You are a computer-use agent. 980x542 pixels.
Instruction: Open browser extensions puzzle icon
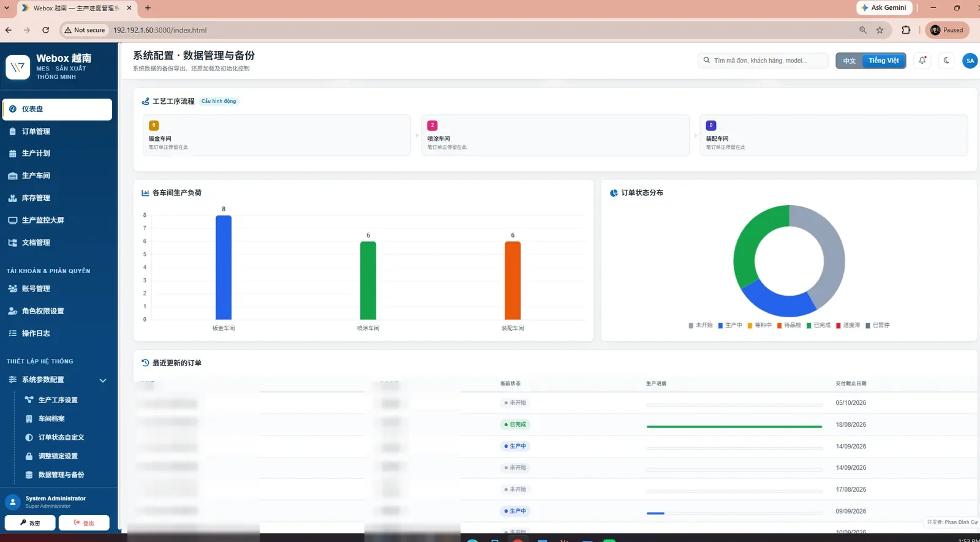906,30
